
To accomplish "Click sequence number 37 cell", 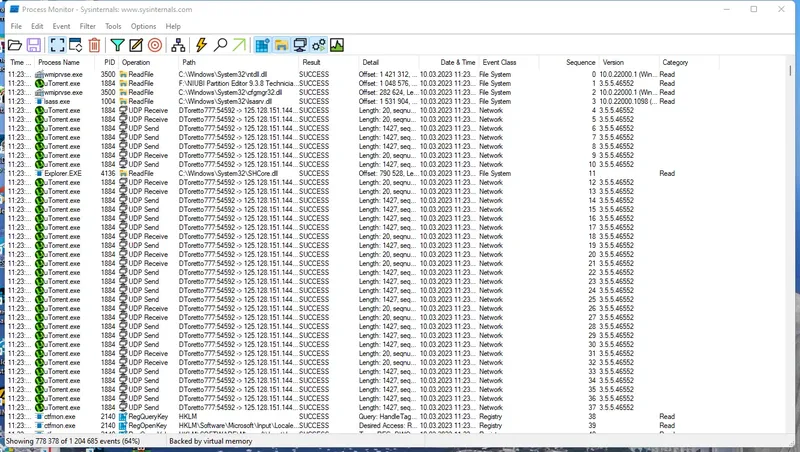I will pos(591,408).
